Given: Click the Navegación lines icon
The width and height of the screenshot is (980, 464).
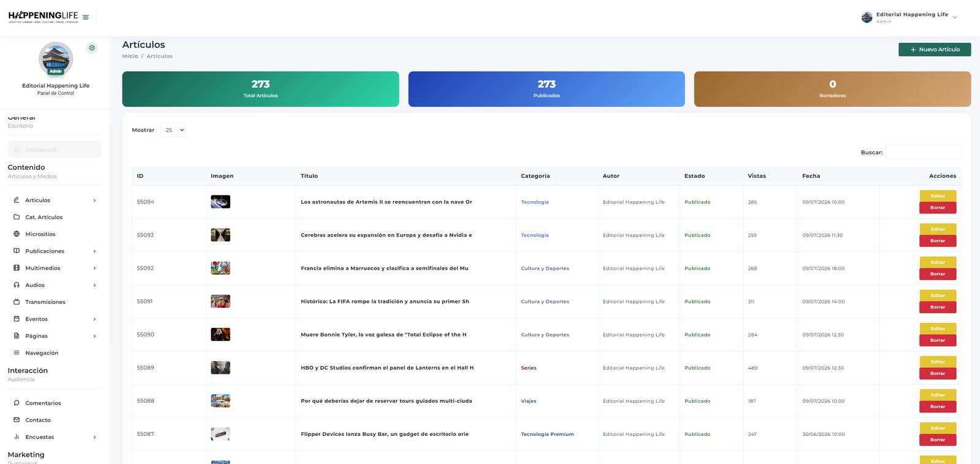Looking at the screenshot, I should [x=17, y=353].
